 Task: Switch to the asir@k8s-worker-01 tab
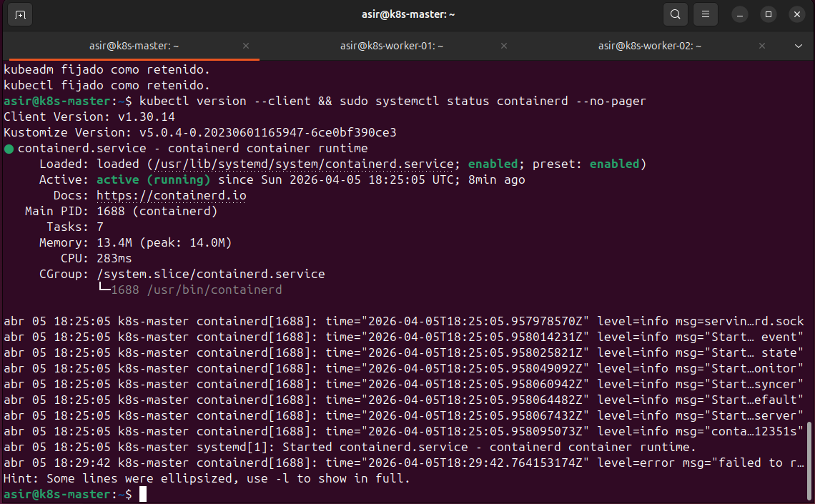pyautogui.click(x=392, y=46)
